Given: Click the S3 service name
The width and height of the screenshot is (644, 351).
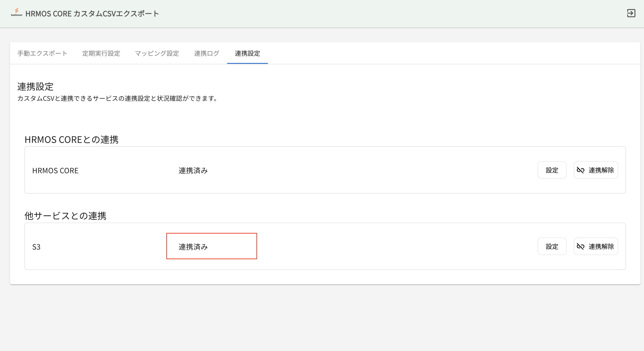Looking at the screenshot, I should click(36, 247).
